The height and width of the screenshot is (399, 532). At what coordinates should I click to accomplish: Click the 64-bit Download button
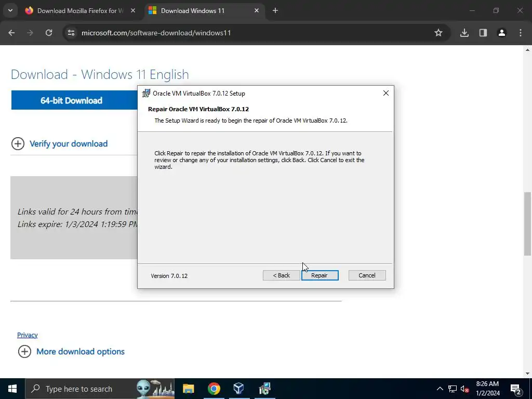pos(74,100)
